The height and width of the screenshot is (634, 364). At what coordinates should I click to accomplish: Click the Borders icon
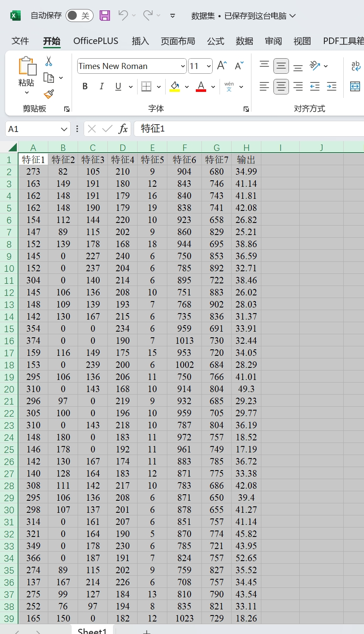tap(147, 86)
